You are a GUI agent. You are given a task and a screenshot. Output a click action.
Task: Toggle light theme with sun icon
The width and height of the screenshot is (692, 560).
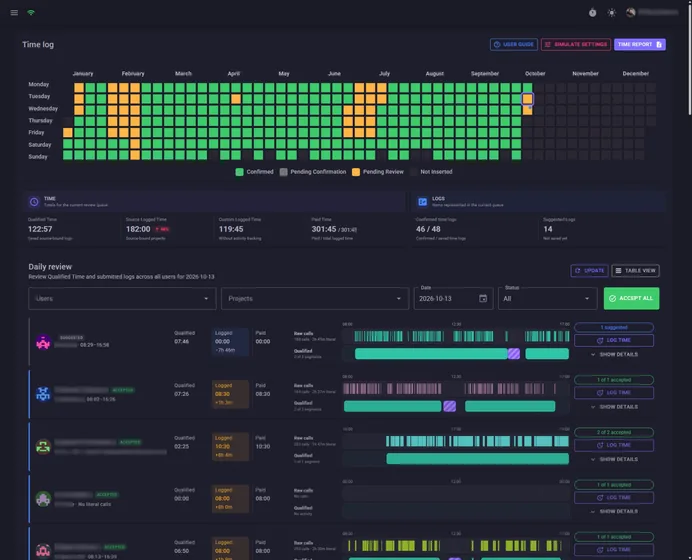tap(611, 13)
